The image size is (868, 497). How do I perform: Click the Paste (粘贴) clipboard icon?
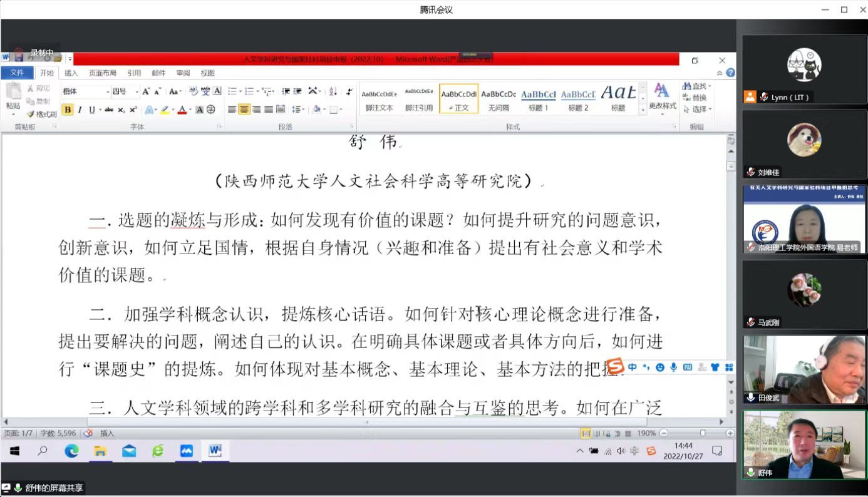(13, 91)
